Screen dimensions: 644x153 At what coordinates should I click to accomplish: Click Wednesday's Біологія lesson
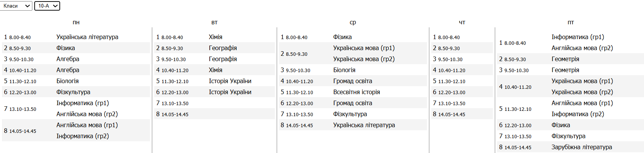[344, 70]
